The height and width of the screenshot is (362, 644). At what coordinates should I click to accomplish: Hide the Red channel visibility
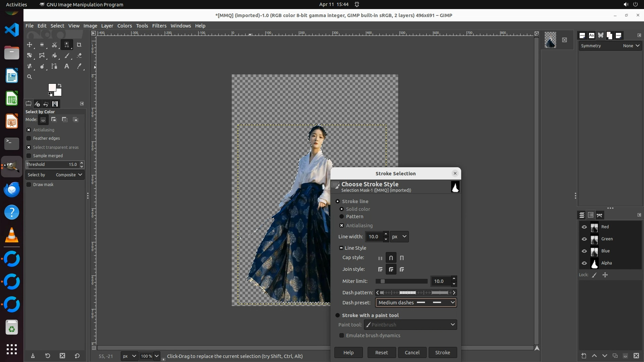tap(584, 227)
